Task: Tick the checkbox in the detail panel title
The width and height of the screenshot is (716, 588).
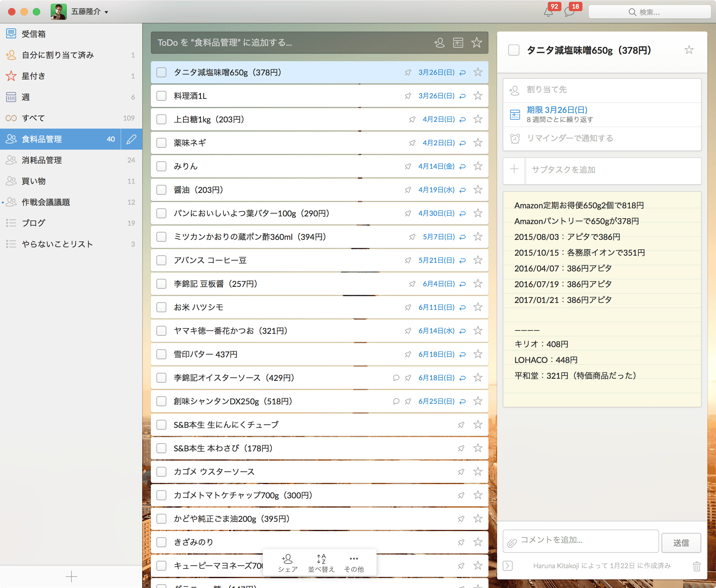Action: coord(514,50)
